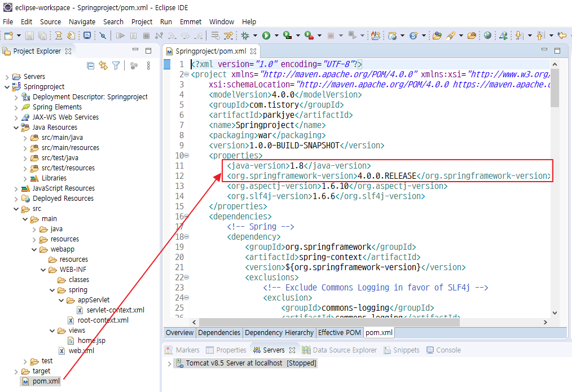Toggle Skip All Breakpoints icon
This screenshot has height=392, width=572.
pyautogui.click(x=103, y=36)
